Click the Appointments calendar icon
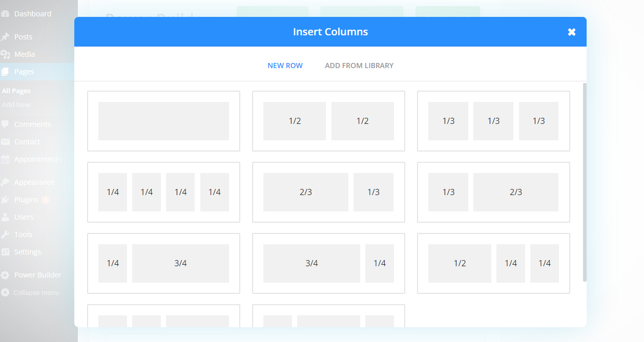This screenshot has height=342, width=644. [5, 159]
